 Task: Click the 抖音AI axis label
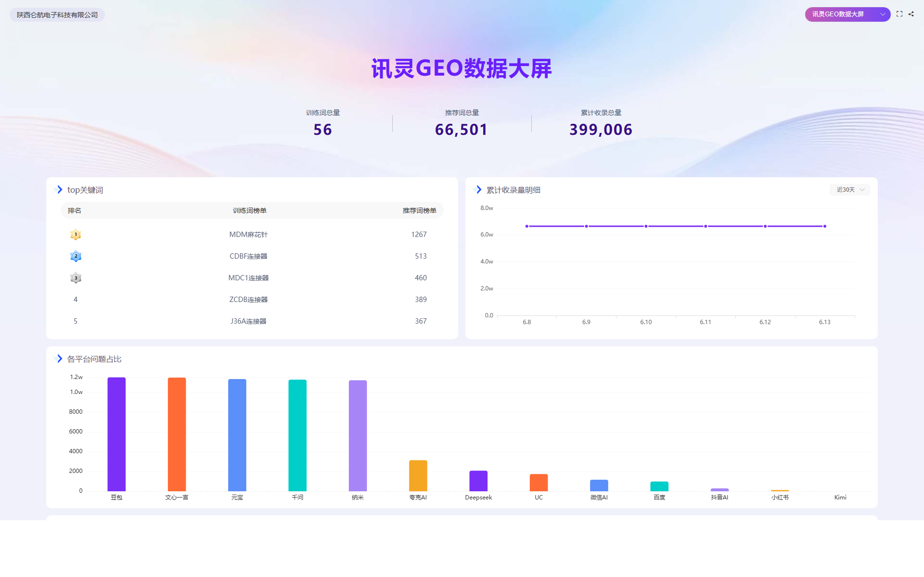coord(719,498)
